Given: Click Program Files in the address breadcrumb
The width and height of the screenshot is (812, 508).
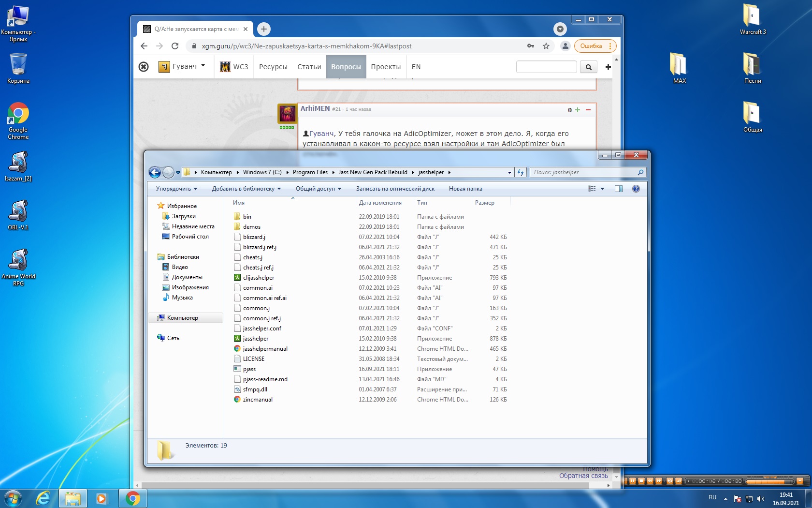Looking at the screenshot, I should (x=310, y=172).
